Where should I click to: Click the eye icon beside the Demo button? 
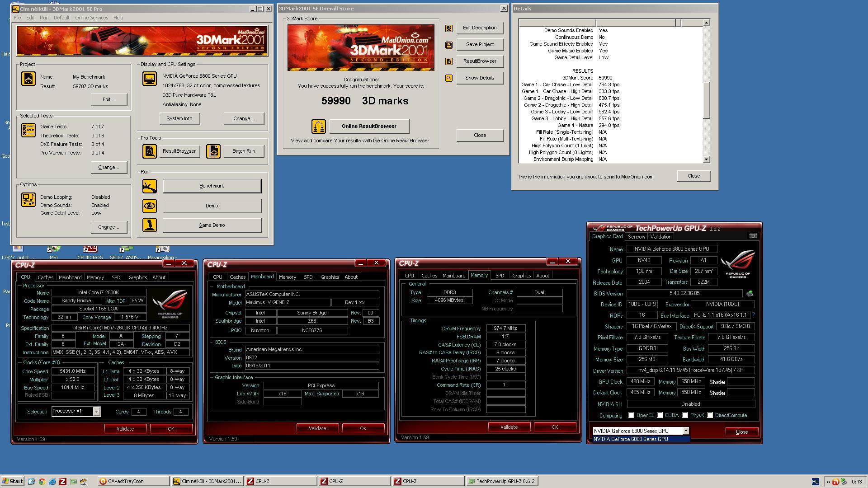pyautogui.click(x=150, y=206)
